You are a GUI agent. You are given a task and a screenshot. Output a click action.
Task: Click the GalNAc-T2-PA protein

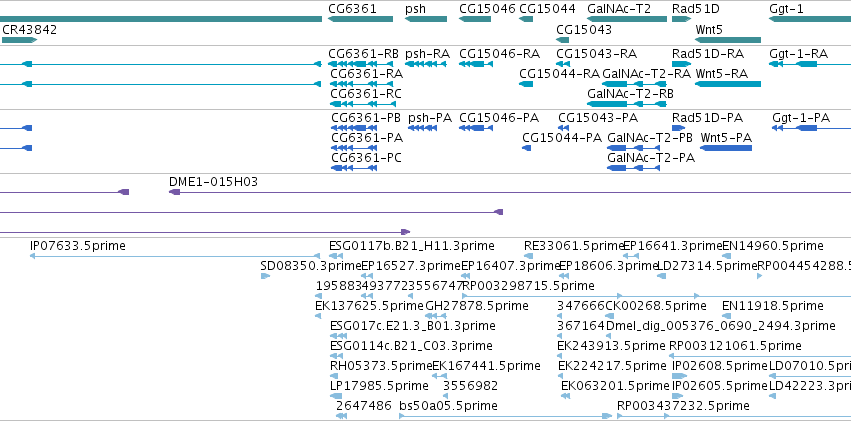[633, 168]
